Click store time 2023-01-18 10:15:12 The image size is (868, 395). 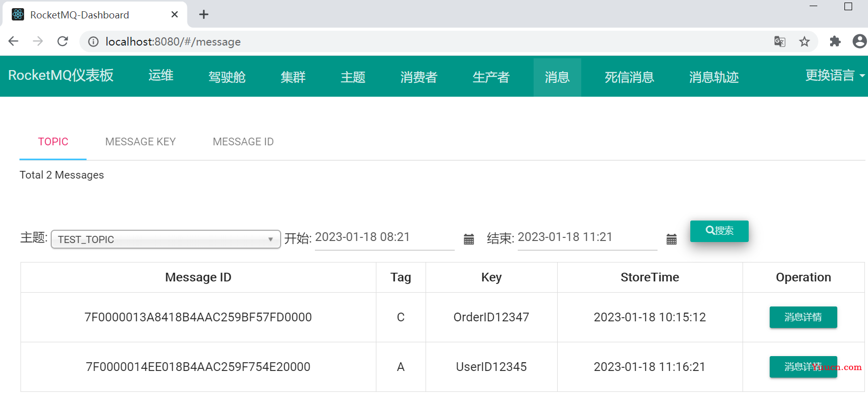650,317
